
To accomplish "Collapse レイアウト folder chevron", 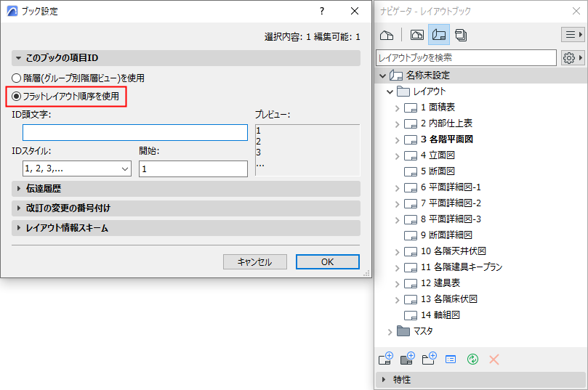I will (x=390, y=92).
